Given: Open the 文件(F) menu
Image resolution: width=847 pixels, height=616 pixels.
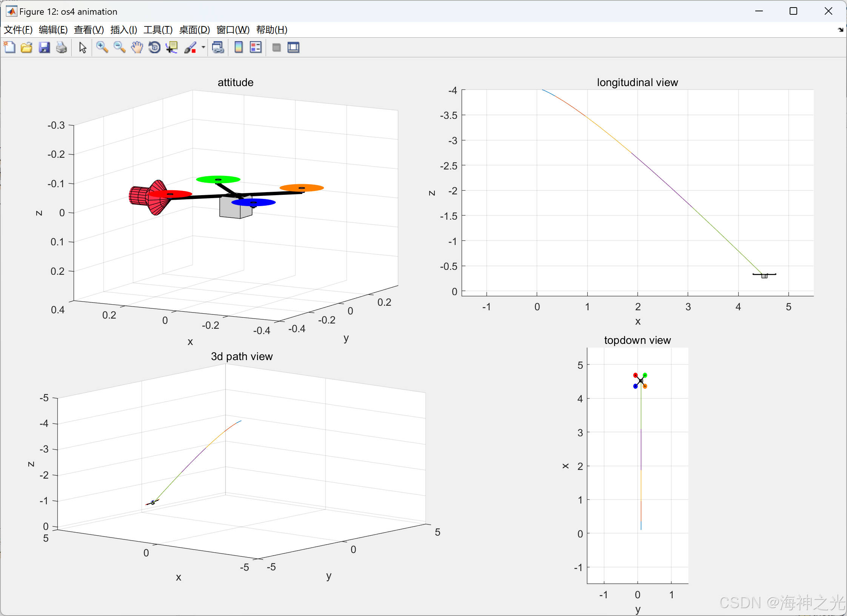Looking at the screenshot, I should point(18,30).
